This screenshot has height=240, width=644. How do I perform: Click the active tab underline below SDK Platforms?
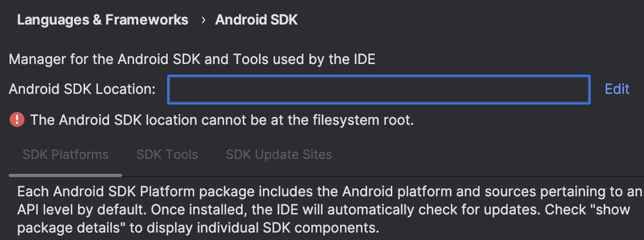(65, 175)
